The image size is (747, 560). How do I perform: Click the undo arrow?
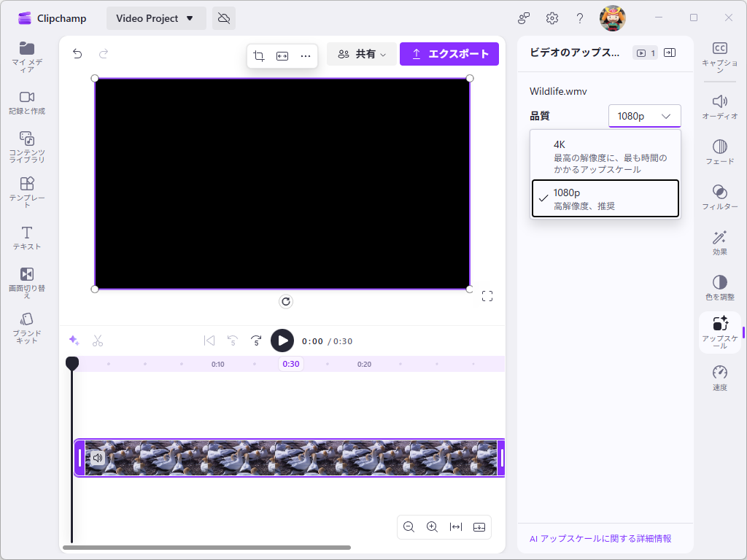77,54
